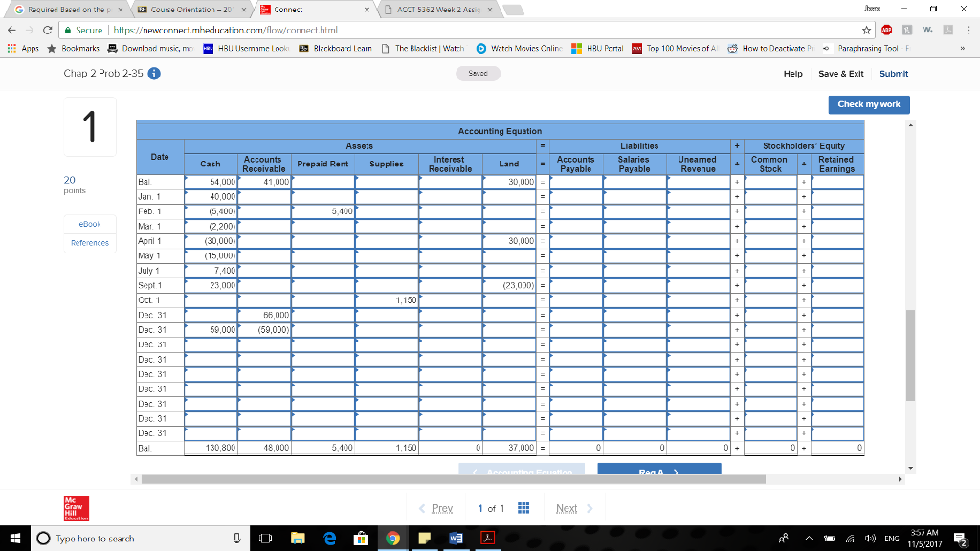Open Task View in taskbar
This screenshot has width=980, height=551.
266,538
